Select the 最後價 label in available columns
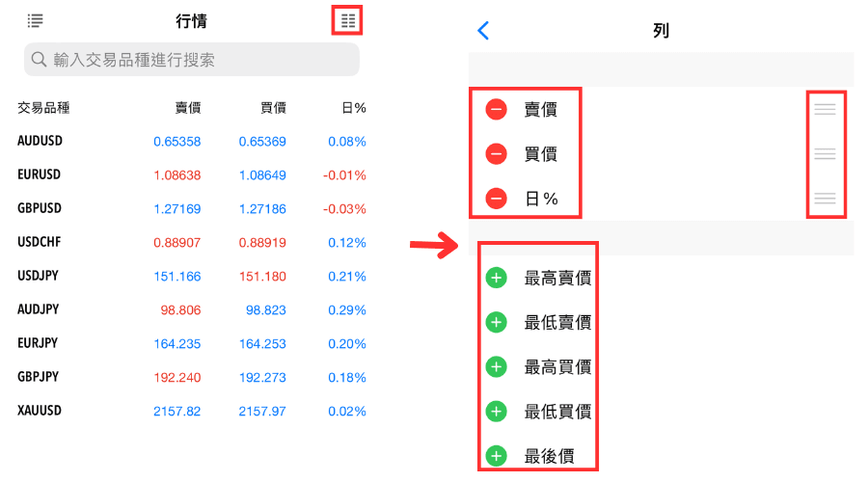868x482 pixels. (549, 457)
